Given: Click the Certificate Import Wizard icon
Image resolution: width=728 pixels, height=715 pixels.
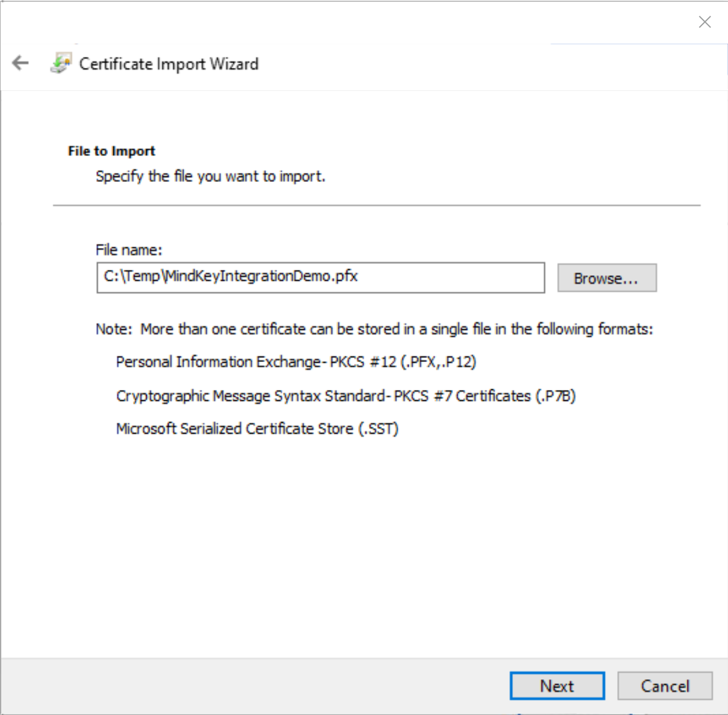Looking at the screenshot, I should pos(61,64).
